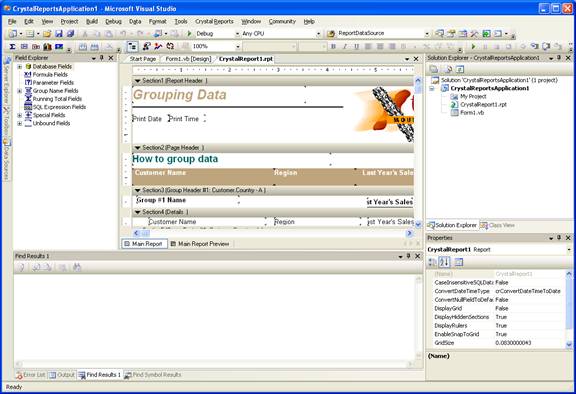
Task: Switch to Form1.vb [Design] tab
Action: (x=188, y=59)
